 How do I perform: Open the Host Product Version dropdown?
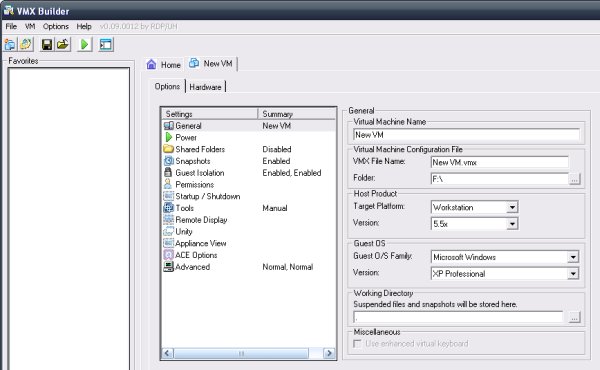pos(512,224)
